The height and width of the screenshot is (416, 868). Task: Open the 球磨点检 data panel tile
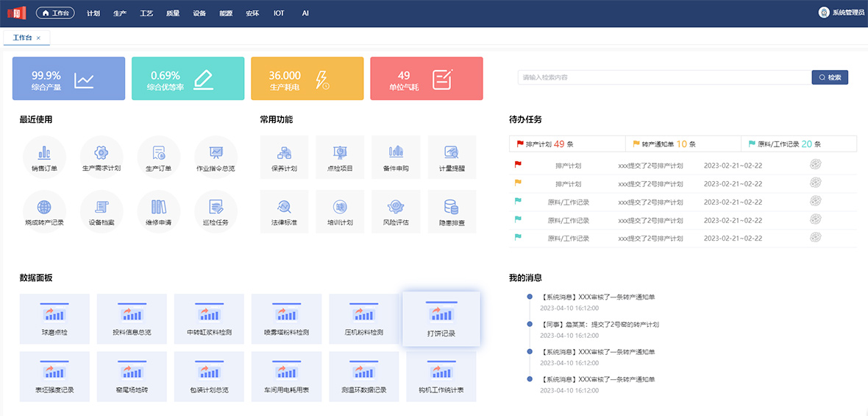(x=54, y=319)
